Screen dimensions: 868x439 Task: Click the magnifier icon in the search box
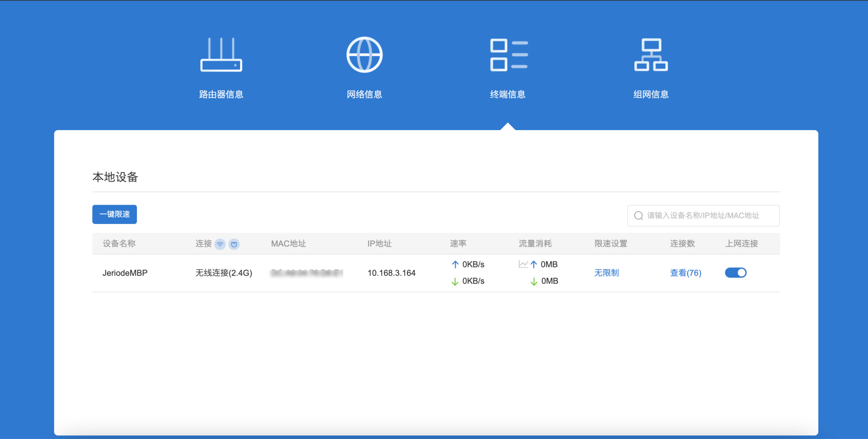click(x=638, y=216)
